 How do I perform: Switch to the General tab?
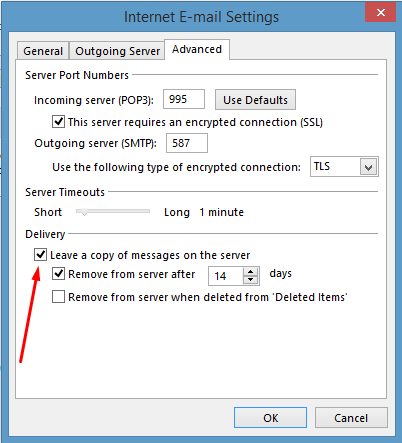(x=43, y=51)
